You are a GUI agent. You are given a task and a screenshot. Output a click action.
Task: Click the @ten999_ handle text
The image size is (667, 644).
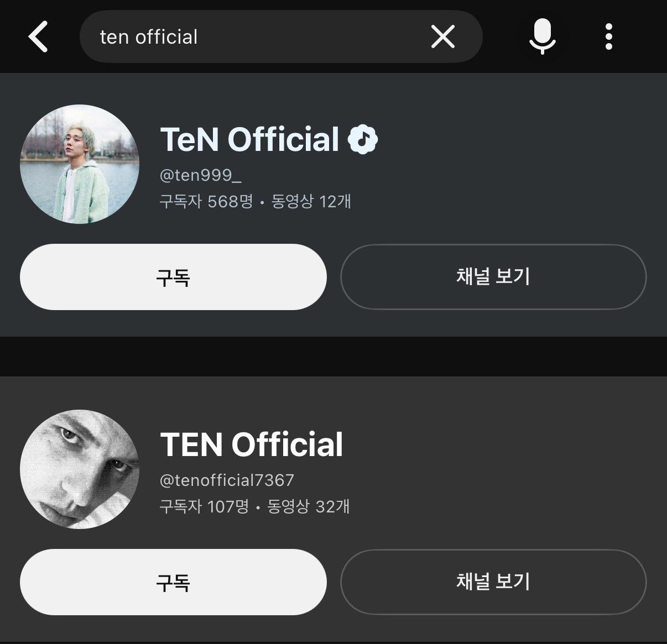[x=201, y=175]
